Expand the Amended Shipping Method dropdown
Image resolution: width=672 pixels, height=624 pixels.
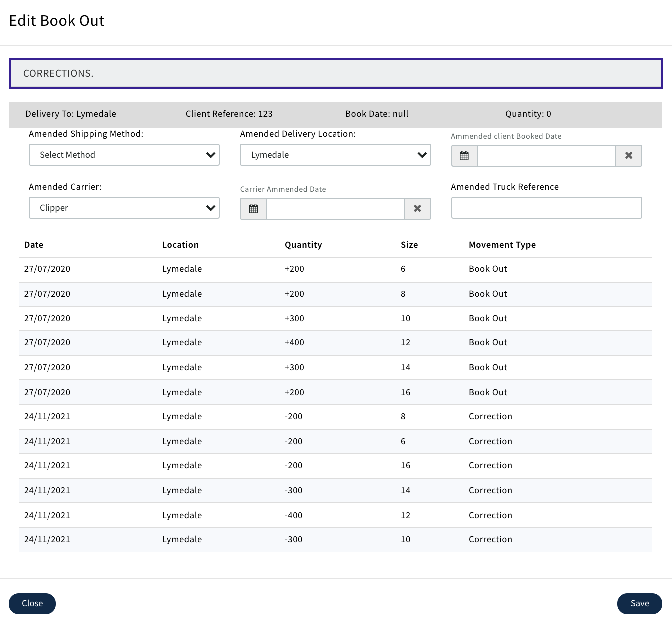coord(124,155)
